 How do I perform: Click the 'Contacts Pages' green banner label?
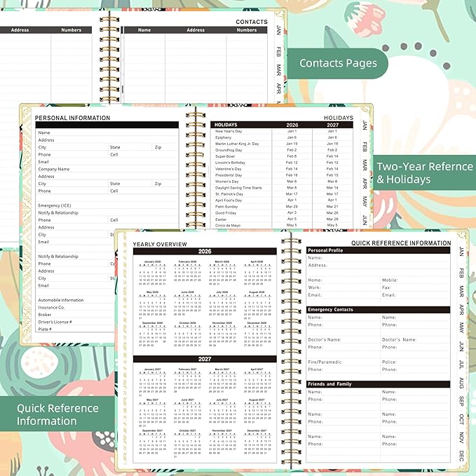click(x=338, y=63)
